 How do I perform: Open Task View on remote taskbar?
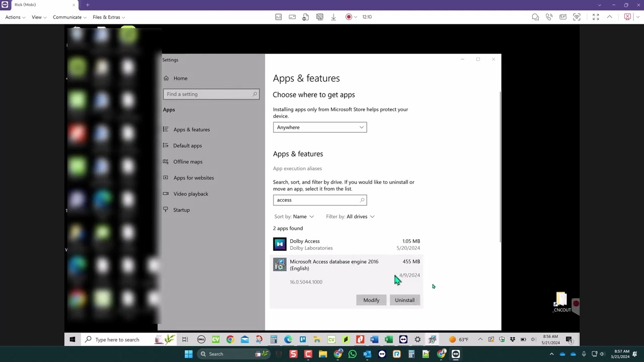click(x=185, y=340)
